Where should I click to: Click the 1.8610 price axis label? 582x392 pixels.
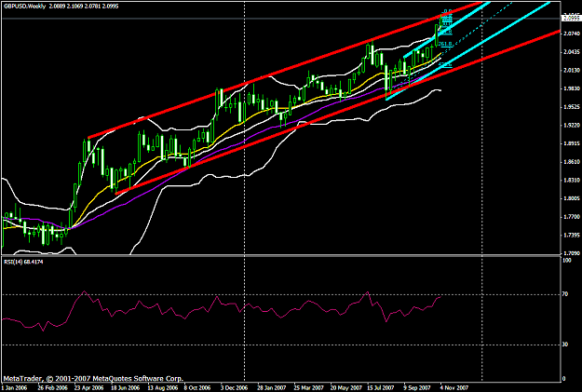pyautogui.click(x=572, y=162)
